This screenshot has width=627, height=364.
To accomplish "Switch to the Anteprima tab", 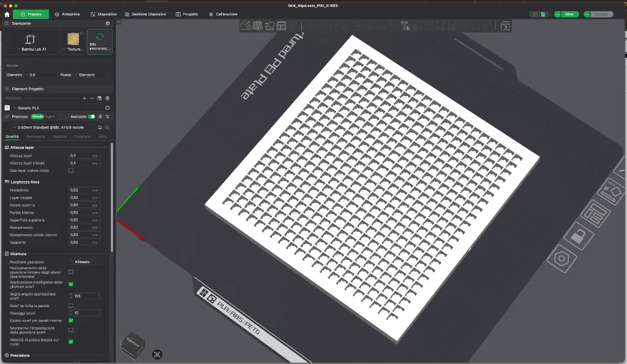I will [67, 14].
